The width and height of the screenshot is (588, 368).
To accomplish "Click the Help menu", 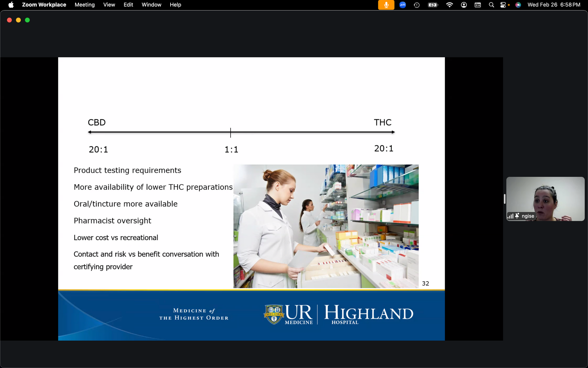I will (x=175, y=5).
